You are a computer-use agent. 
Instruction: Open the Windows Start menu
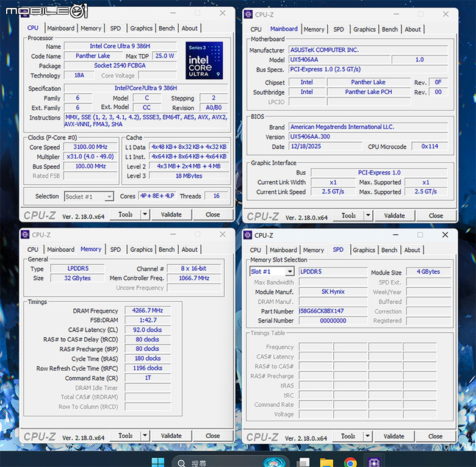158,462
